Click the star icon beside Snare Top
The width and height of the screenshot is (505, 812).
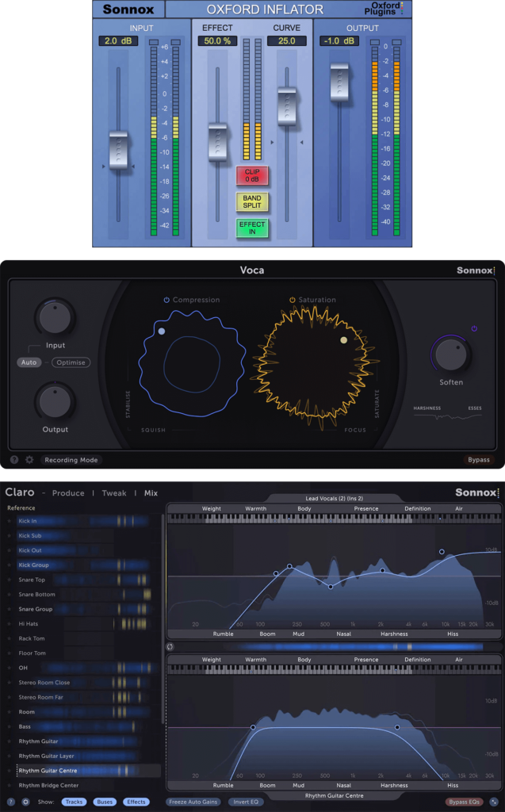tap(10, 580)
